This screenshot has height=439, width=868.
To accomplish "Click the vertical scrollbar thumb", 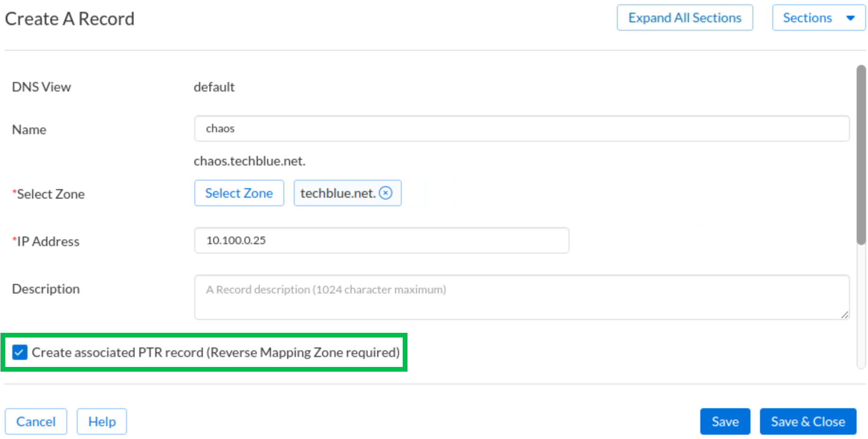I will [x=861, y=155].
